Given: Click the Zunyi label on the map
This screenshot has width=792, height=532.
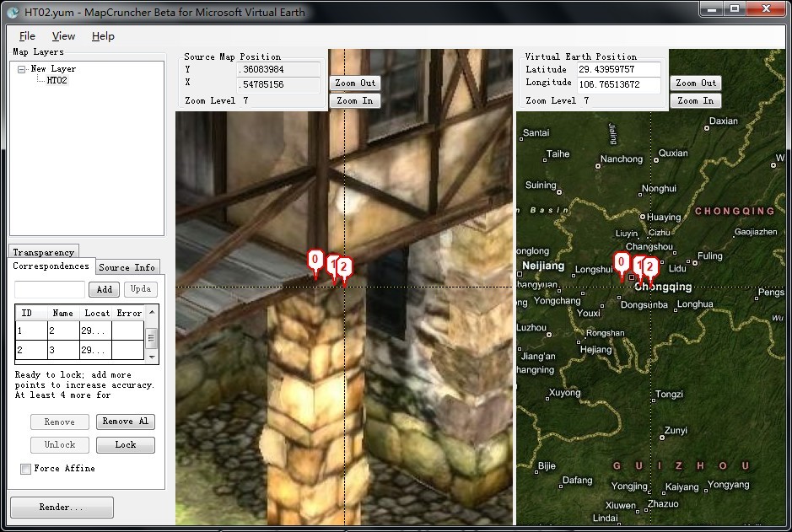Looking at the screenshot, I should (x=676, y=431).
